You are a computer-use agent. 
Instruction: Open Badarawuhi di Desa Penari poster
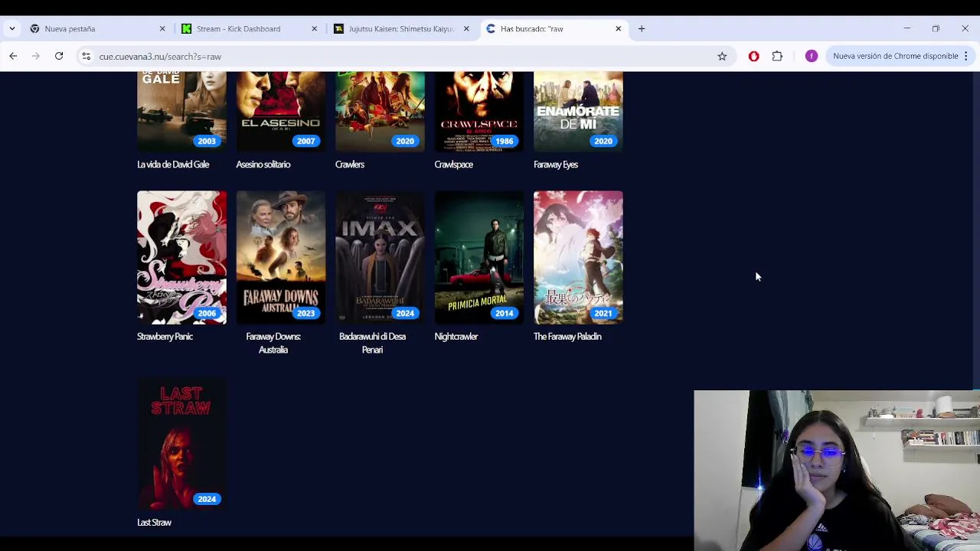[x=380, y=257]
